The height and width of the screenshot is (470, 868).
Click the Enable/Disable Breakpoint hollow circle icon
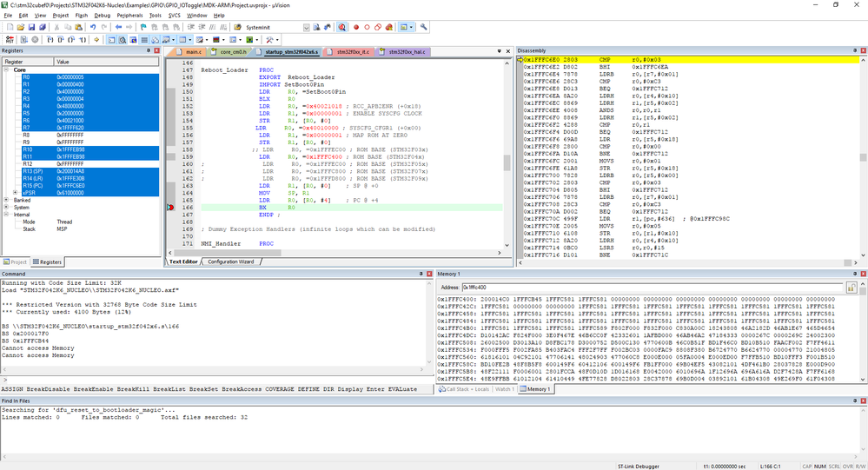pos(367,27)
